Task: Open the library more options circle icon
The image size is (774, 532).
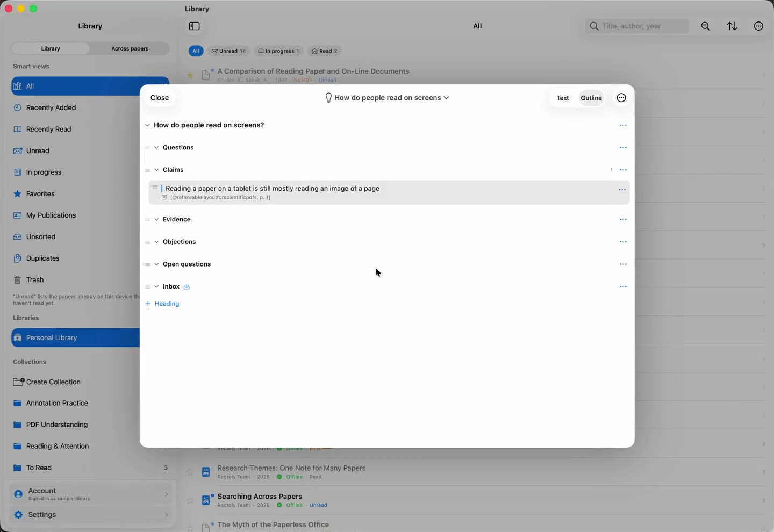Action: (x=758, y=26)
